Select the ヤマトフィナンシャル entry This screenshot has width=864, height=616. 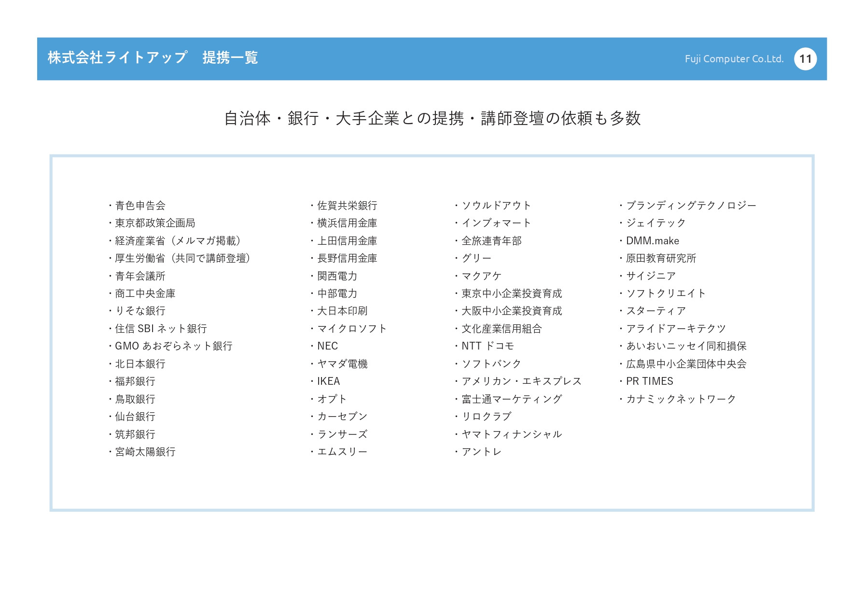508,434
